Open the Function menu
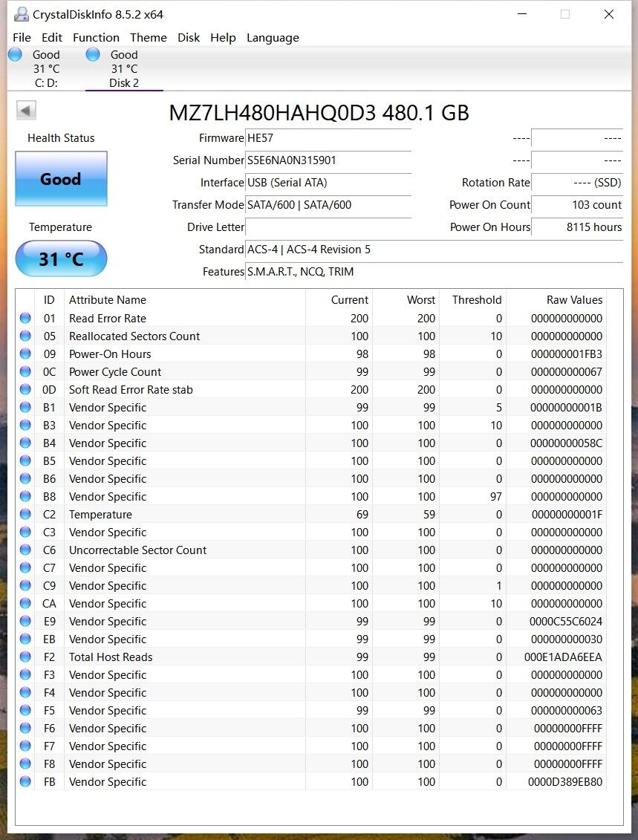Screen dimensions: 638x840 tap(96, 37)
